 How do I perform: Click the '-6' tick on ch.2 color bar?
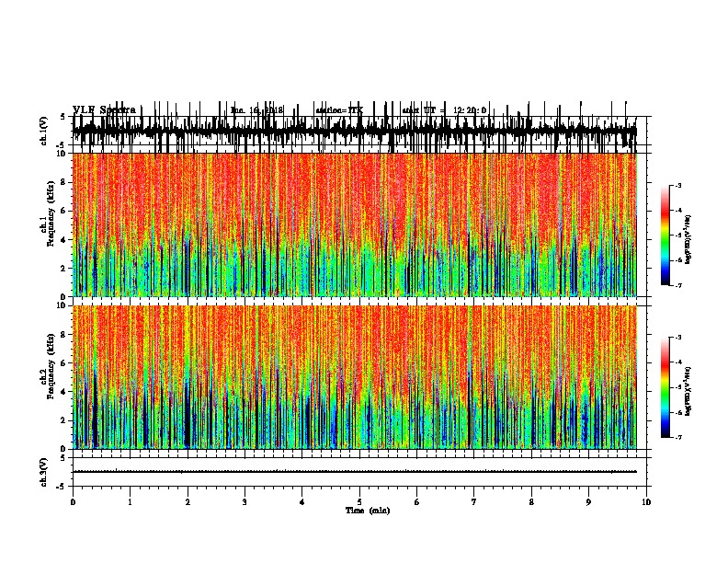pos(677,412)
